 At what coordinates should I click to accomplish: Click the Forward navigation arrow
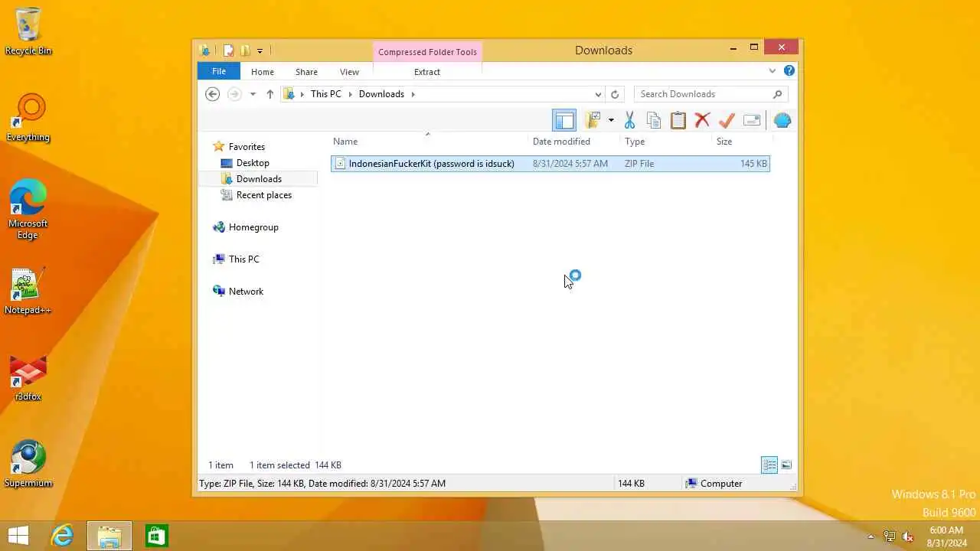pos(234,94)
